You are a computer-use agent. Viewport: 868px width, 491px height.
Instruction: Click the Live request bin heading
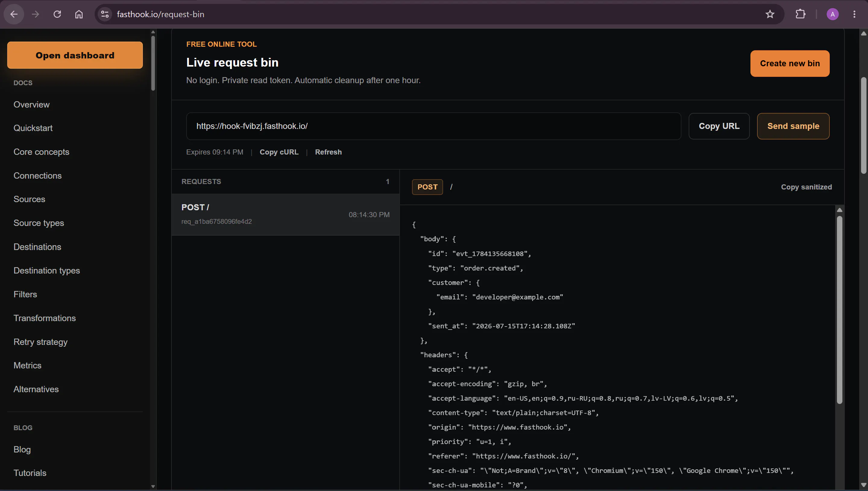232,63
